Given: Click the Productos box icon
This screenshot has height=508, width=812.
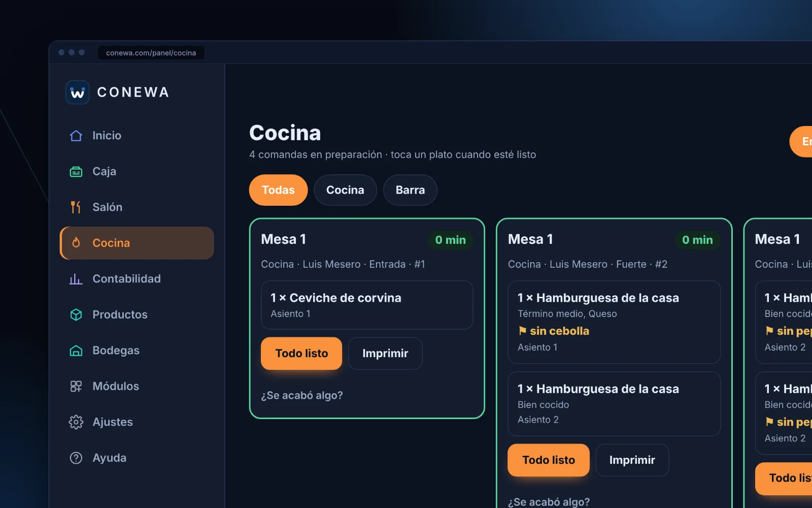Looking at the screenshot, I should (76, 315).
